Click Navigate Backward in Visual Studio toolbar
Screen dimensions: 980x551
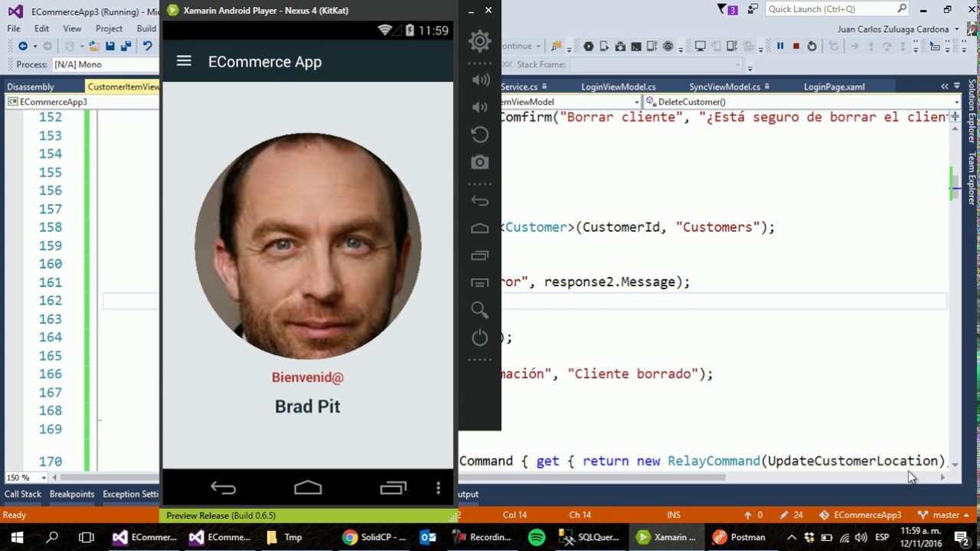coord(23,46)
